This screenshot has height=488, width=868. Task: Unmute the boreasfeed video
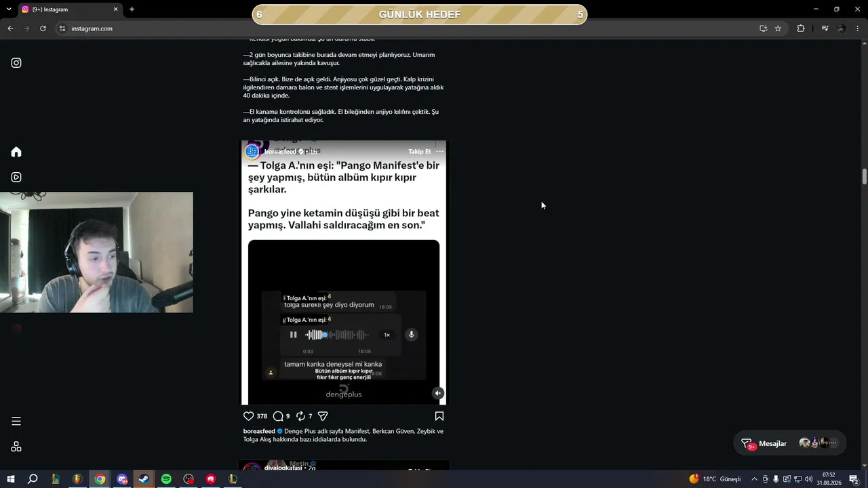(438, 393)
